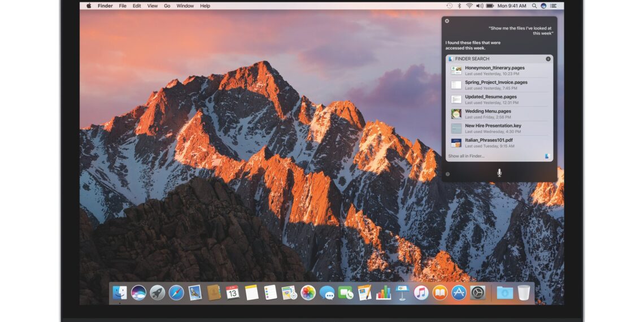Viewport: 644px width, 322px height.
Task: Open Safari from the Dock
Action: point(176,293)
